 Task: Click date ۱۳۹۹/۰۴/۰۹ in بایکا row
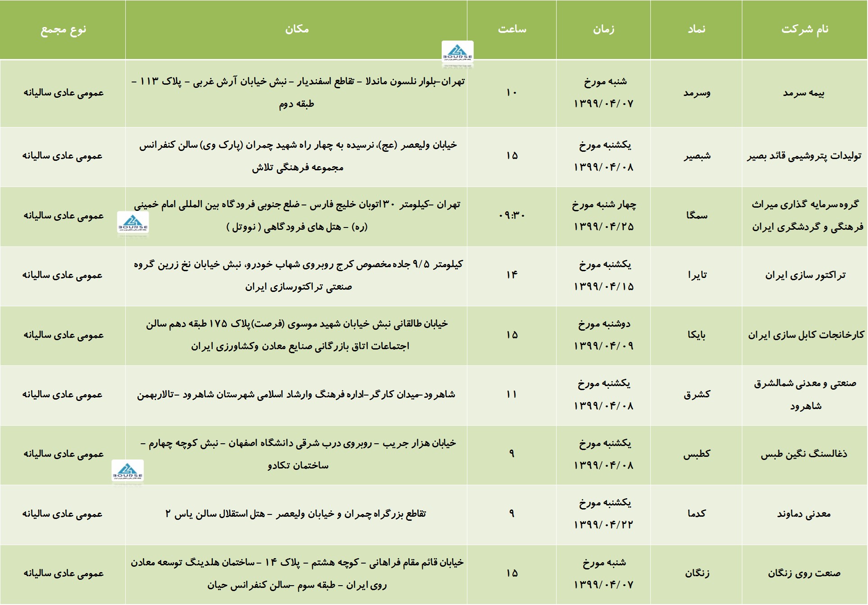pos(604,346)
